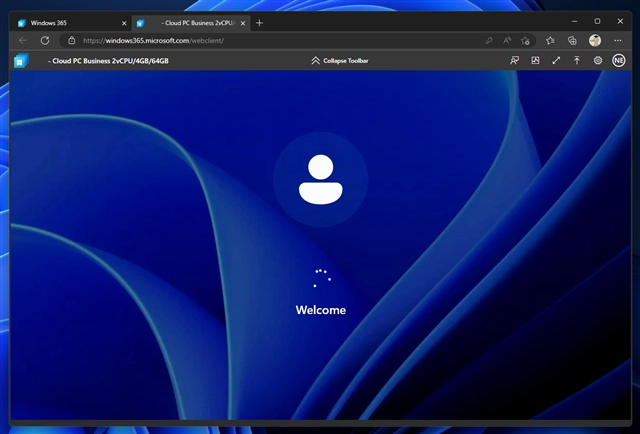Open the Cloud PC feedback icon
This screenshot has width=640, height=434.
(514, 60)
